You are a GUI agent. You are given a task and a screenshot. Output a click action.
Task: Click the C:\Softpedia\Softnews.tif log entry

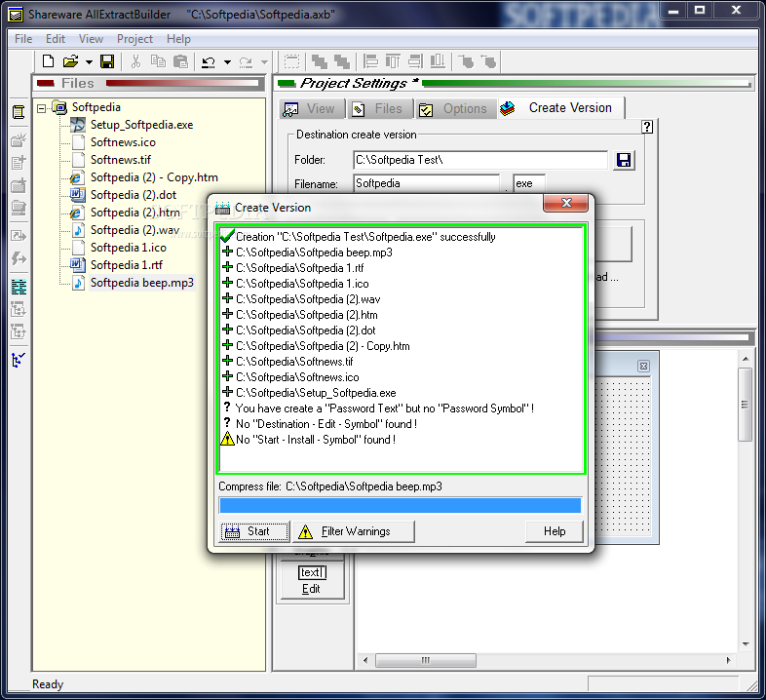pos(294,362)
